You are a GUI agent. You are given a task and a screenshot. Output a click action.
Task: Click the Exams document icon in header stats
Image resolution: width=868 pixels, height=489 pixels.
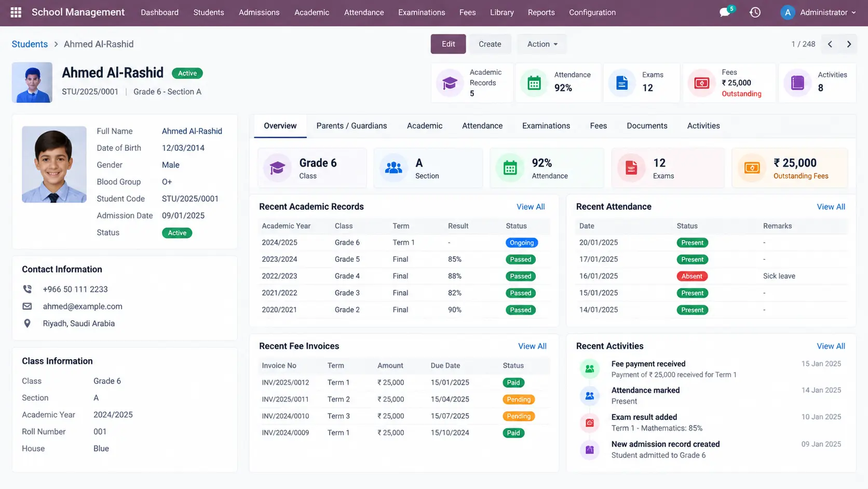(622, 83)
